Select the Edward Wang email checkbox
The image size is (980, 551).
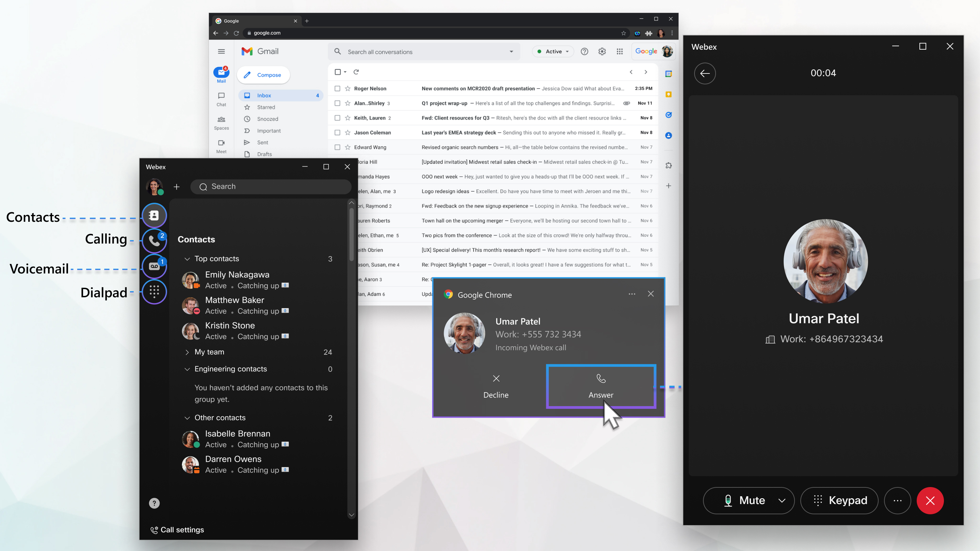[337, 147]
